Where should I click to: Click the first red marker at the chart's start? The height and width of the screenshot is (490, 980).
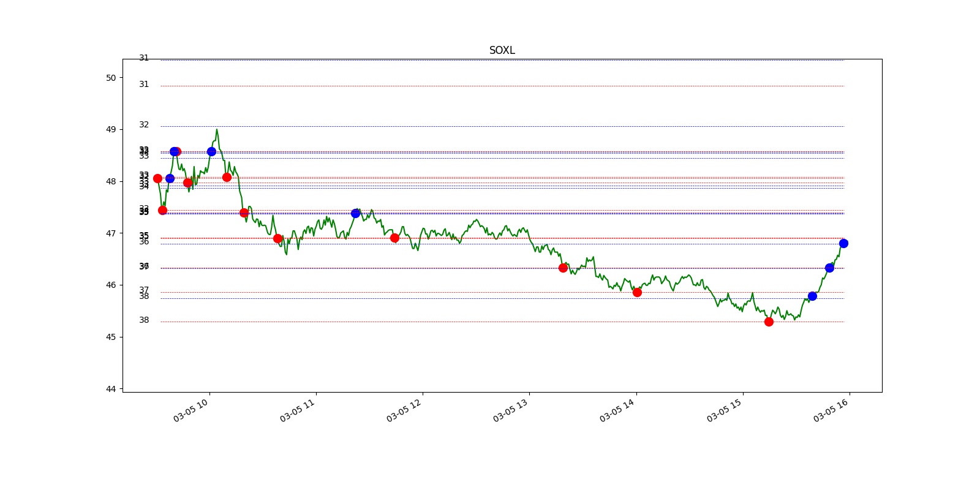[x=157, y=178]
